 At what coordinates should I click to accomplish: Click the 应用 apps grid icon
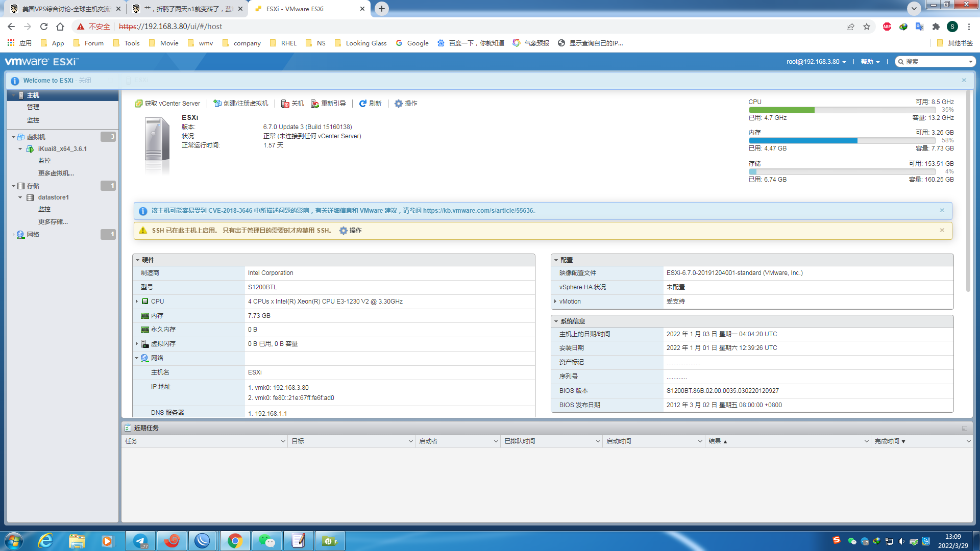[x=11, y=43]
